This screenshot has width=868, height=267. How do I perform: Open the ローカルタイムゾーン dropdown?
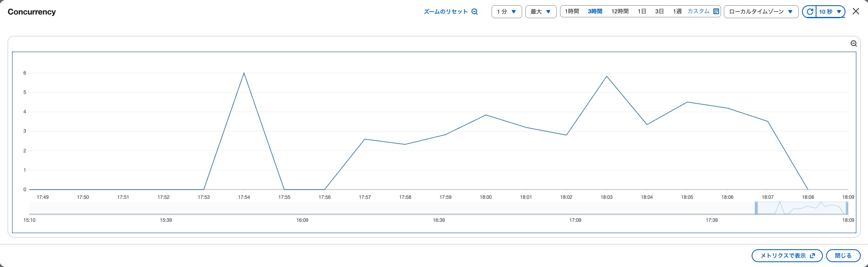[761, 12]
